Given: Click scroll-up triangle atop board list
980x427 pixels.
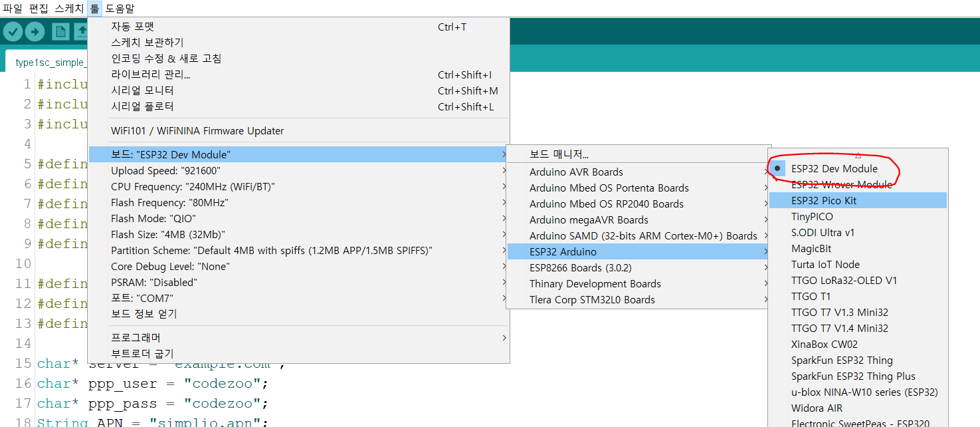Looking at the screenshot, I should (x=858, y=154).
